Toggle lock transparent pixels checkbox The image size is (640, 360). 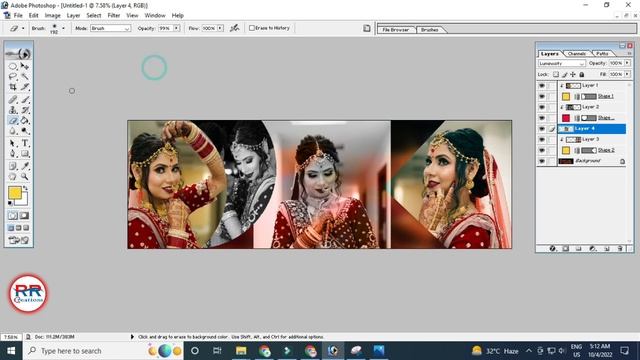coord(556,74)
